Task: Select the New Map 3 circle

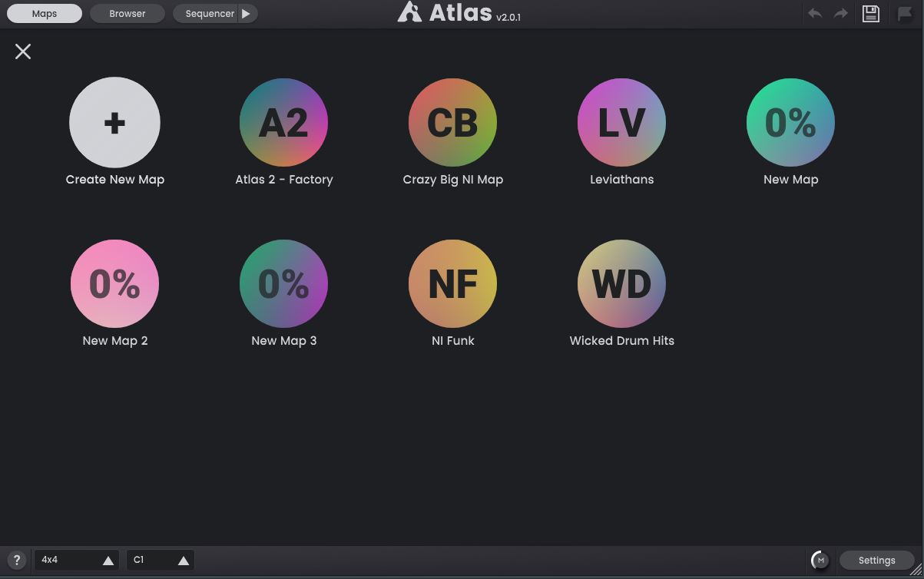Action: click(283, 283)
